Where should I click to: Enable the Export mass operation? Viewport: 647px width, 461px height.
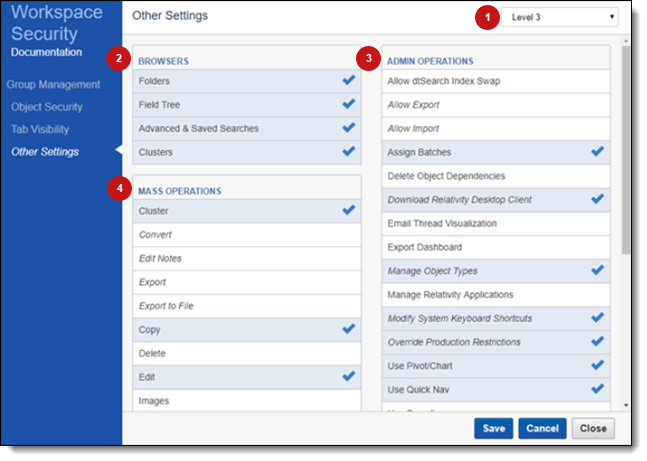[x=247, y=282]
